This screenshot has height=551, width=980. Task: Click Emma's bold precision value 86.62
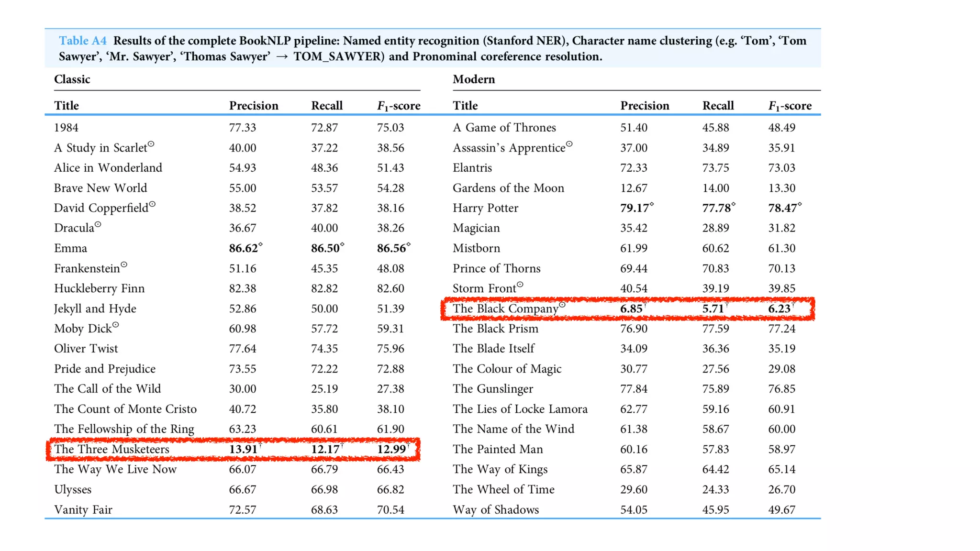point(244,248)
